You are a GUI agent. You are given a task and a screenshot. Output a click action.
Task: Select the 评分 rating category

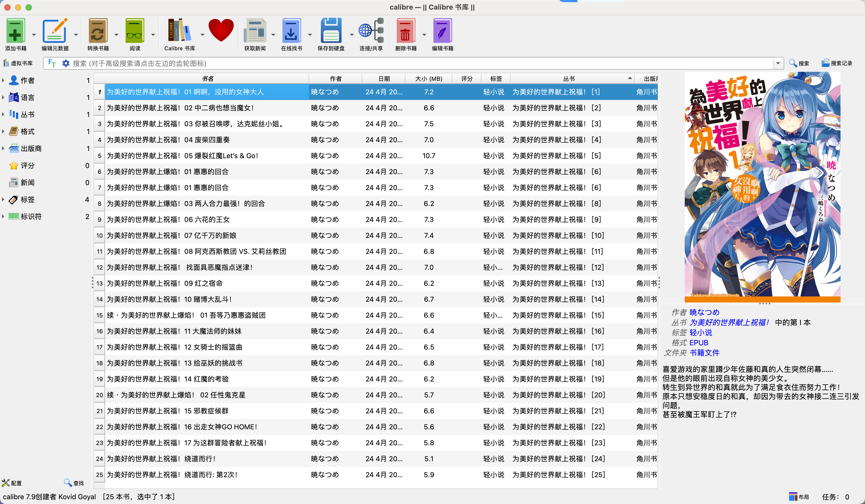click(27, 166)
